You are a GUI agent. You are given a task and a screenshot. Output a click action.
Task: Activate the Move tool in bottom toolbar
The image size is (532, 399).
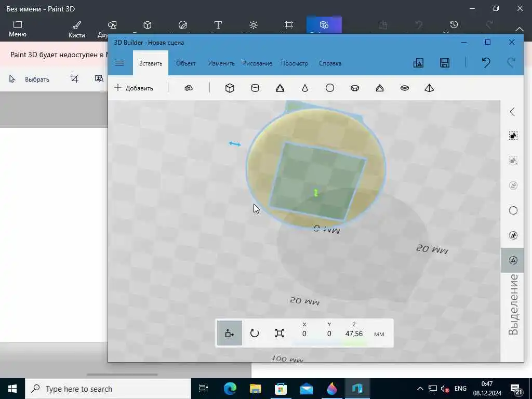(x=230, y=333)
